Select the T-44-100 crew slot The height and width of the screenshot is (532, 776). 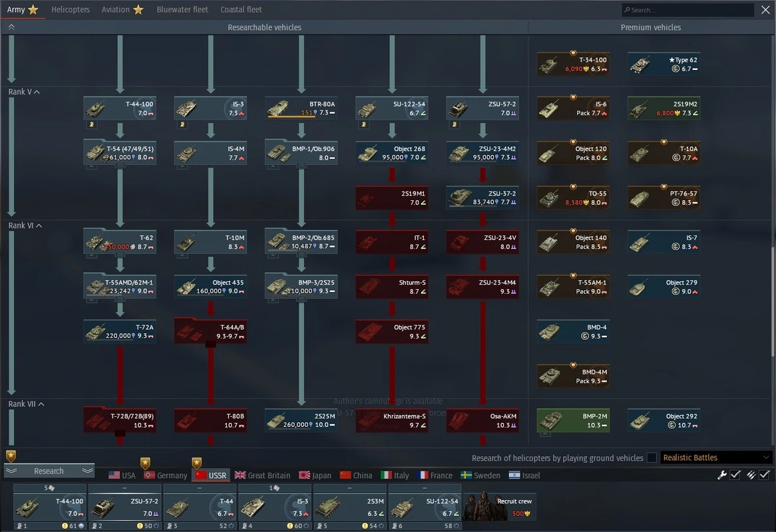pyautogui.click(x=50, y=507)
